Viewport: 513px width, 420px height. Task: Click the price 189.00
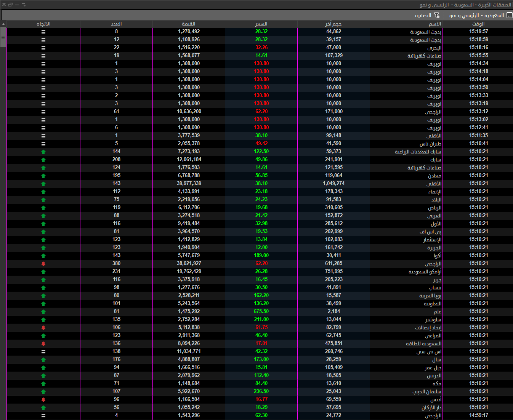pos(261,256)
